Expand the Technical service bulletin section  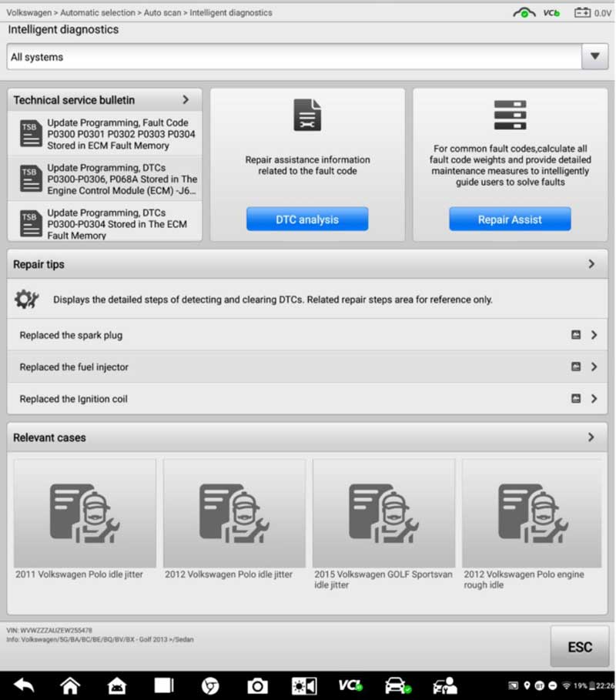185,100
